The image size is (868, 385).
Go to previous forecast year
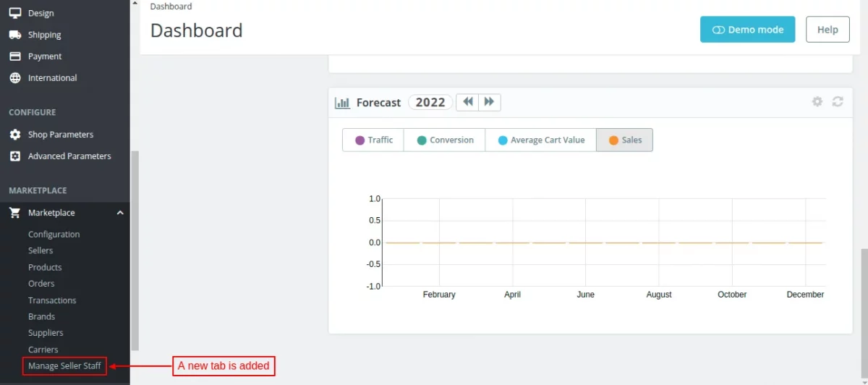(x=468, y=102)
